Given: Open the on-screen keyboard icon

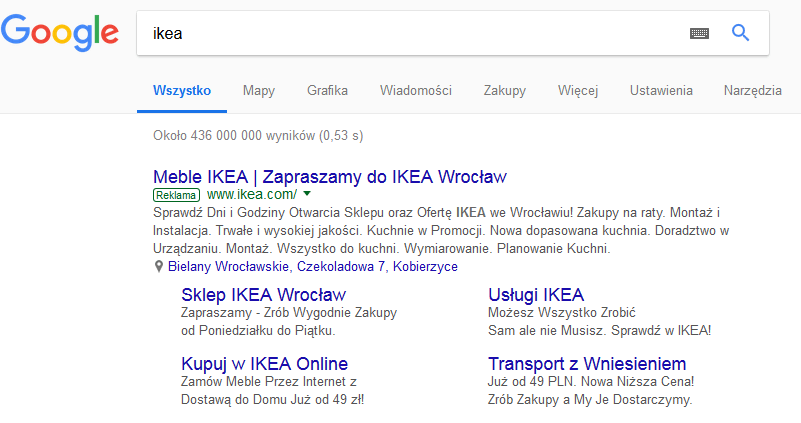Looking at the screenshot, I should [x=699, y=34].
